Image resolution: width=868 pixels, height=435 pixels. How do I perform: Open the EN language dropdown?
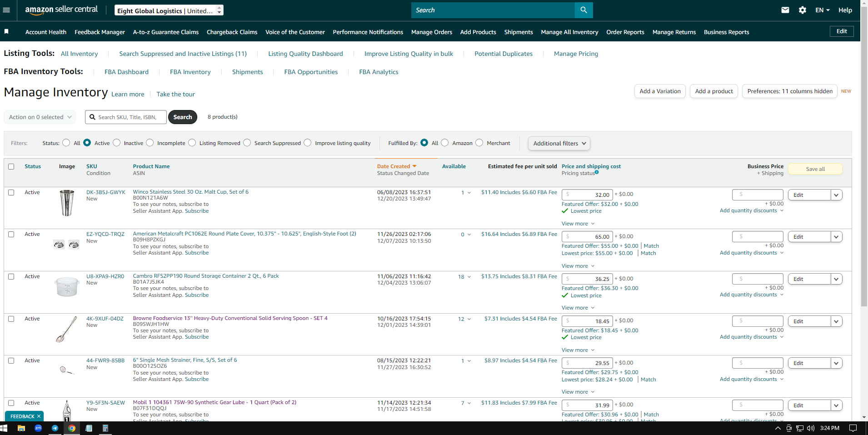(x=823, y=10)
